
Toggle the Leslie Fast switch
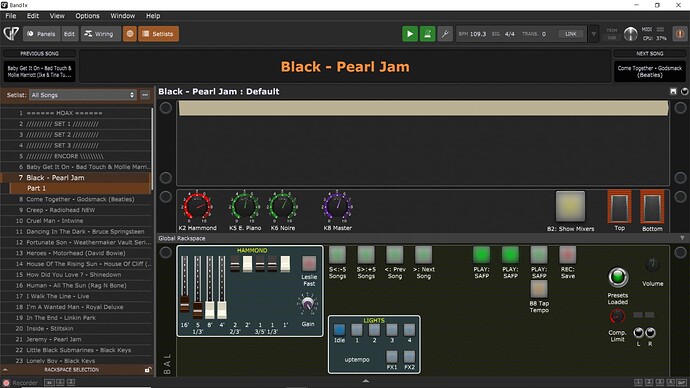(x=309, y=264)
